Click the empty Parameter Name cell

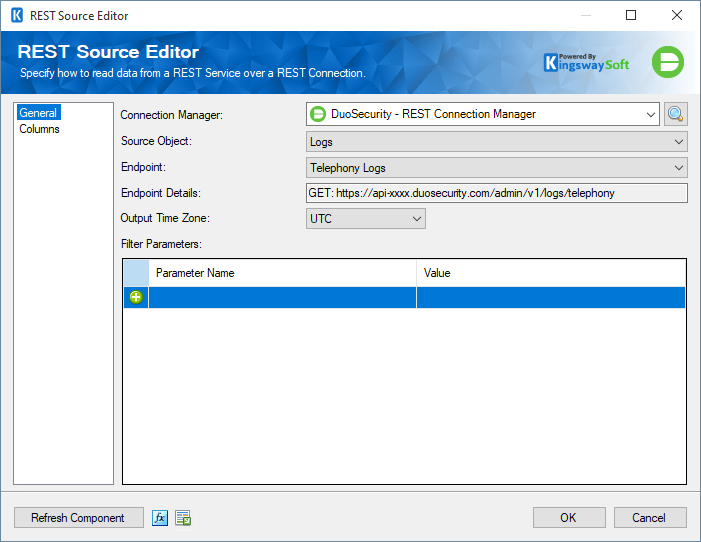click(283, 297)
